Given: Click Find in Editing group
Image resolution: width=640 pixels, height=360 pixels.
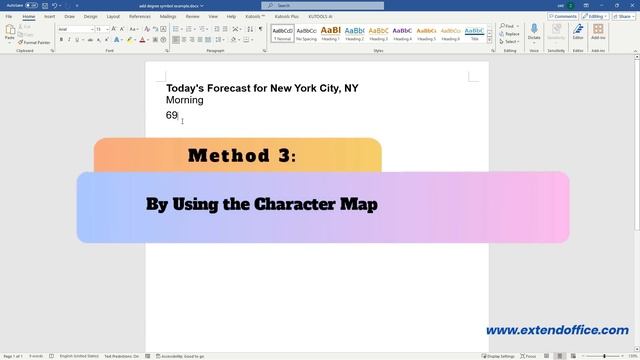Looking at the screenshot, I should (508, 26).
